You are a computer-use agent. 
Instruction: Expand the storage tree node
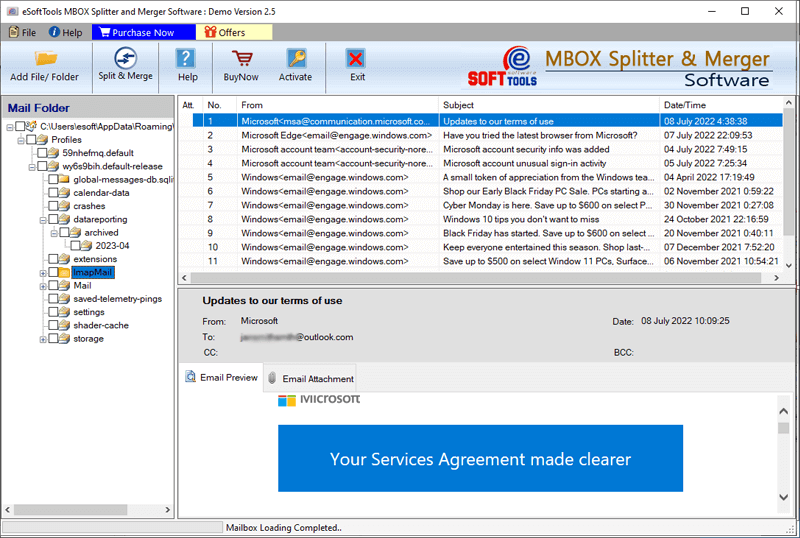(43, 339)
